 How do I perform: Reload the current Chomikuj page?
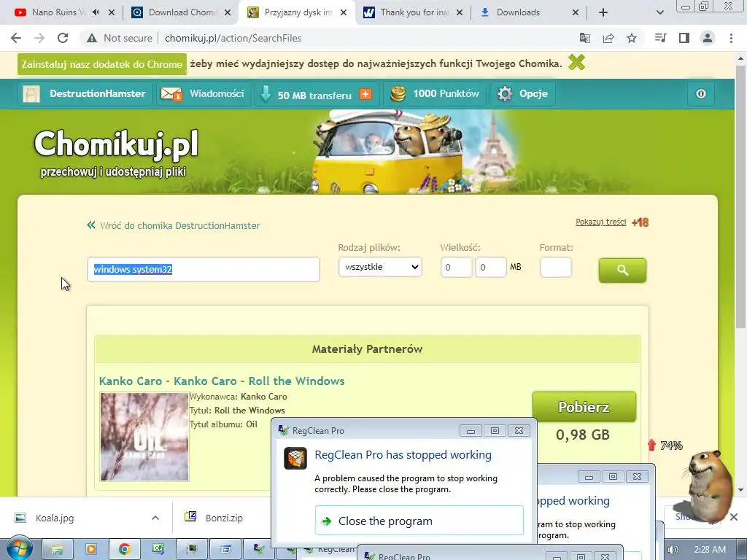pyautogui.click(x=63, y=38)
